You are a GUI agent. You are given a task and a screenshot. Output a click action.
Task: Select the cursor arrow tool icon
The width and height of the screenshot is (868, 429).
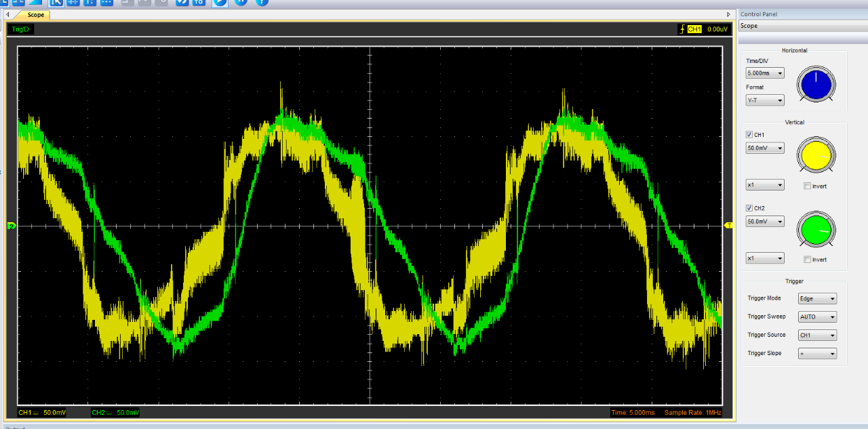tap(56, 2)
